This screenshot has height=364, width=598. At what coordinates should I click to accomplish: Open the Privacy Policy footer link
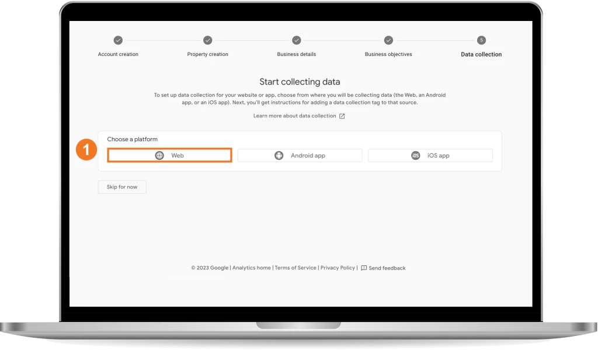338,268
